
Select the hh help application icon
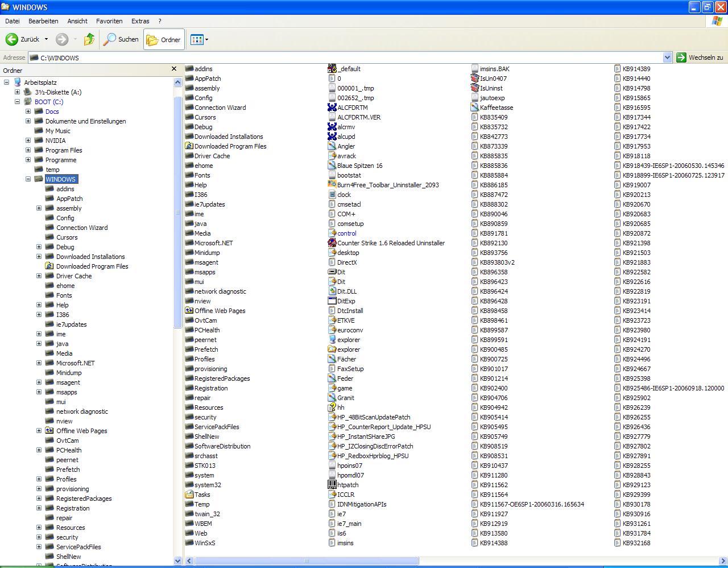point(332,408)
